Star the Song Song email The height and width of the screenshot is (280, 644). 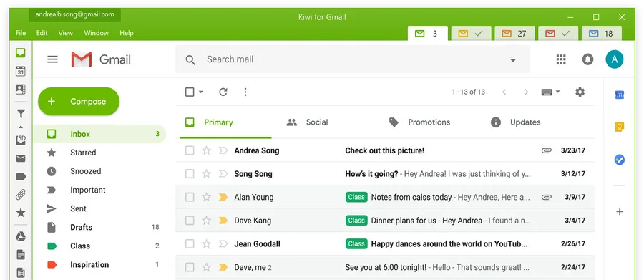(206, 174)
